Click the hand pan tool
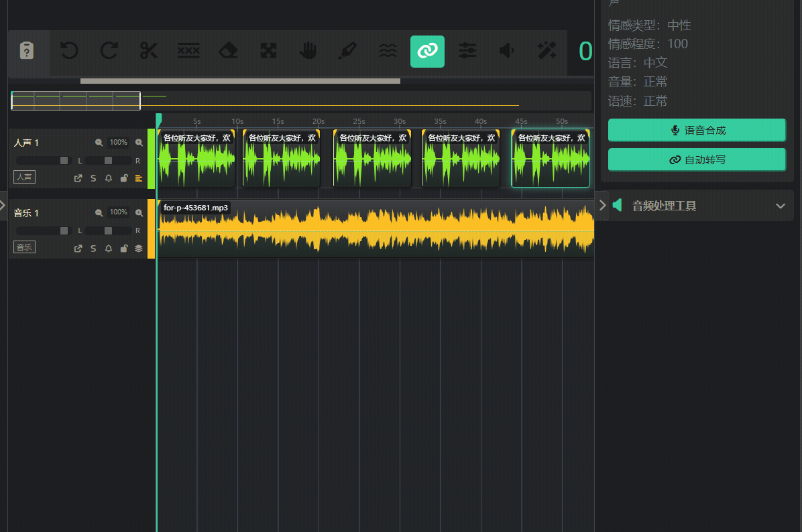This screenshot has width=802, height=532. pyautogui.click(x=308, y=51)
